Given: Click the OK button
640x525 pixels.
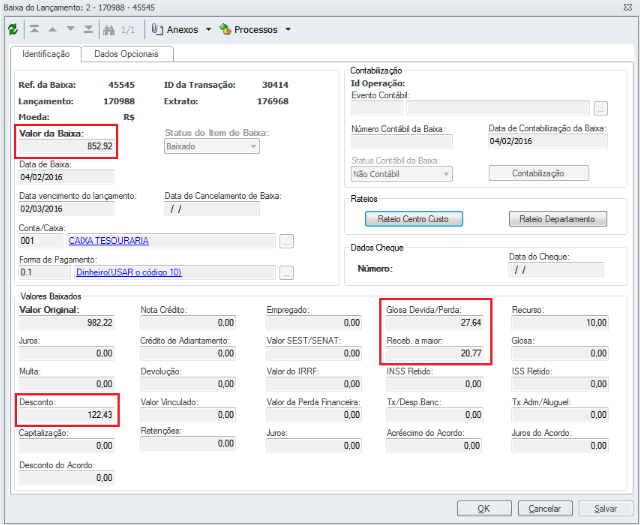Looking at the screenshot, I should [x=484, y=509].
